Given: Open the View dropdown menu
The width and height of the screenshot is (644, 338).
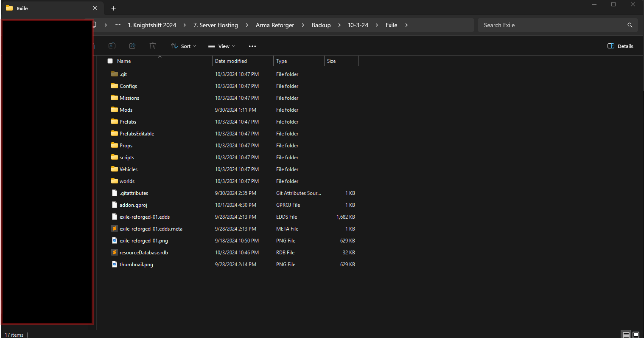Looking at the screenshot, I should click(221, 46).
